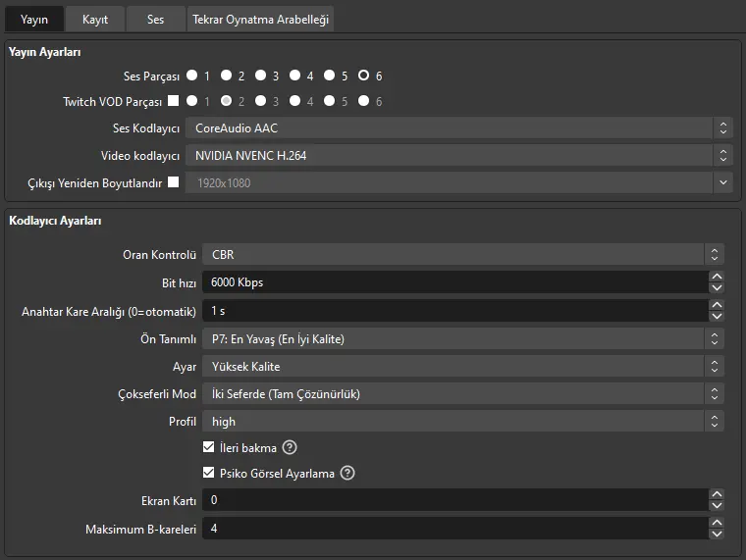The width and height of the screenshot is (746, 560).
Task: Open the Tekrar Oynatma Arabelleği tab
Action: coord(260,19)
